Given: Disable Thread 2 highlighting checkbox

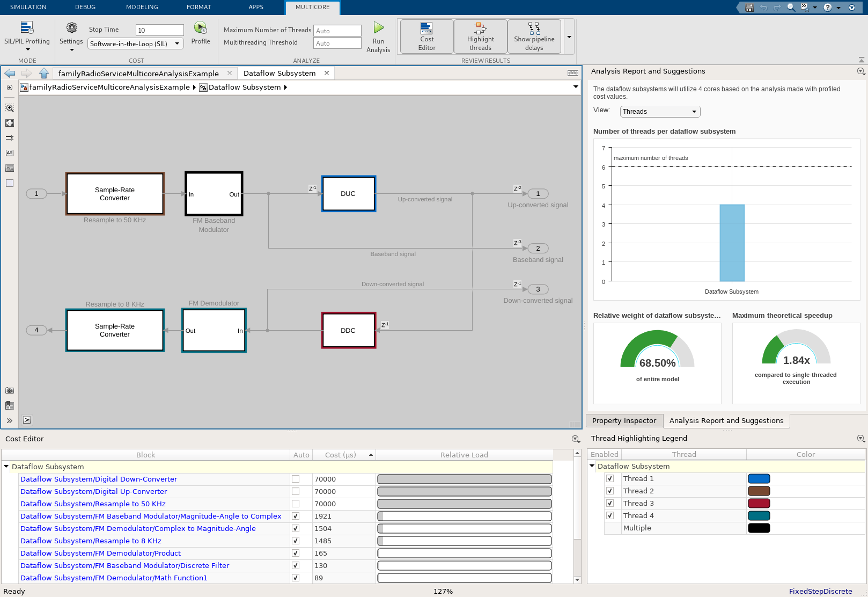Looking at the screenshot, I should click(x=610, y=491).
